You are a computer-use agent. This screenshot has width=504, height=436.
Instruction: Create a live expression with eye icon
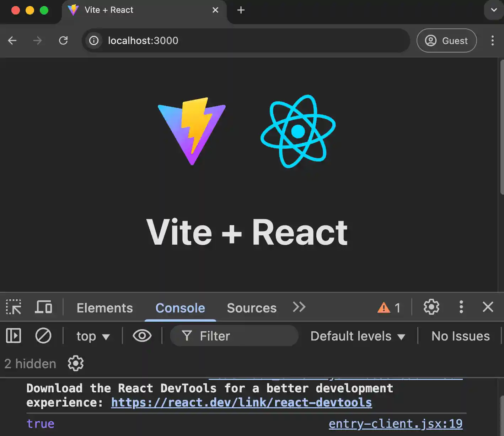(x=142, y=336)
